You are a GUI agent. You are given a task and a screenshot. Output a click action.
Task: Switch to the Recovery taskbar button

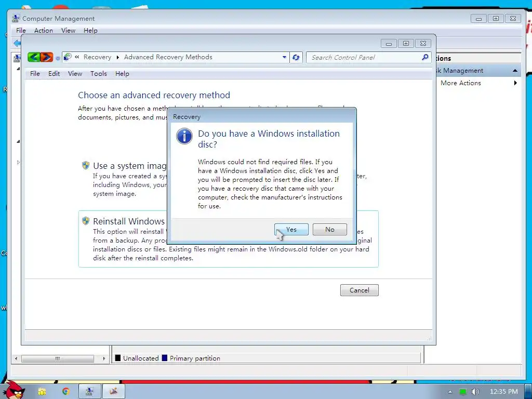point(113,392)
